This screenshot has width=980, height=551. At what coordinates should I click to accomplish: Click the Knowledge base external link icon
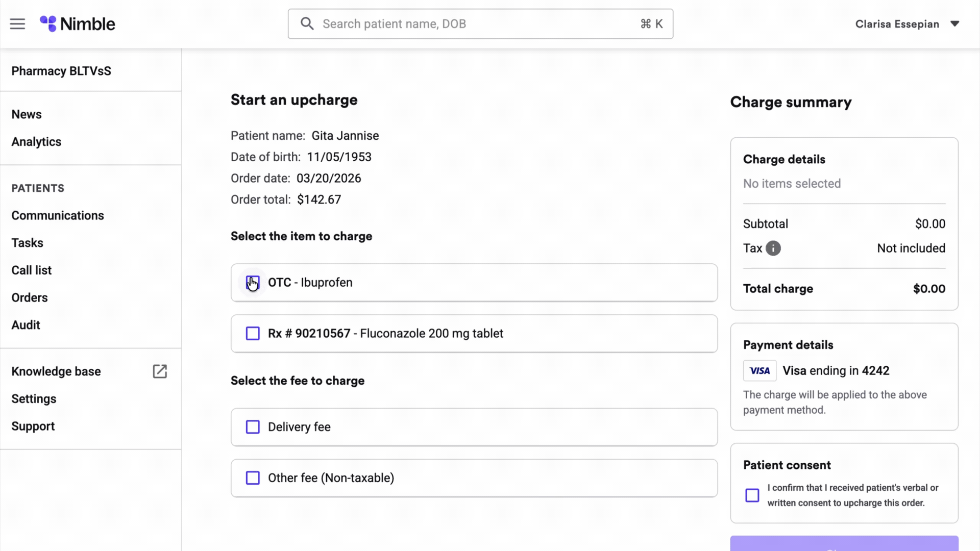(x=160, y=371)
